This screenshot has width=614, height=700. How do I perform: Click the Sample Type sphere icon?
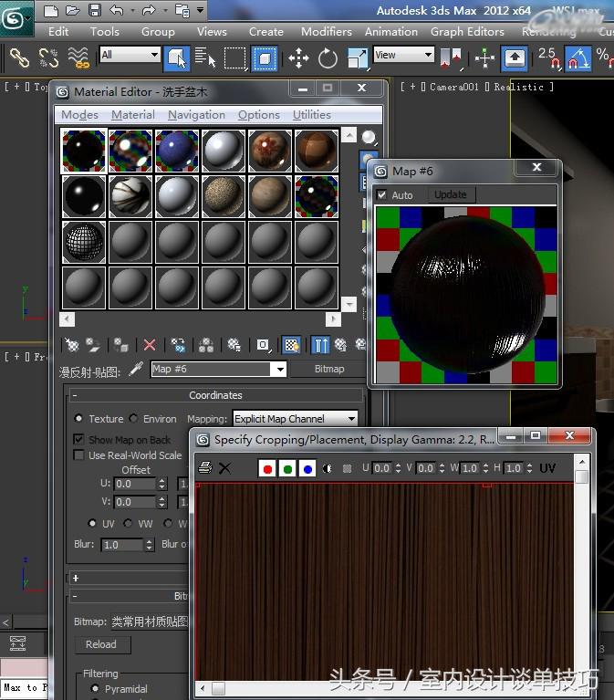(x=369, y=138)
